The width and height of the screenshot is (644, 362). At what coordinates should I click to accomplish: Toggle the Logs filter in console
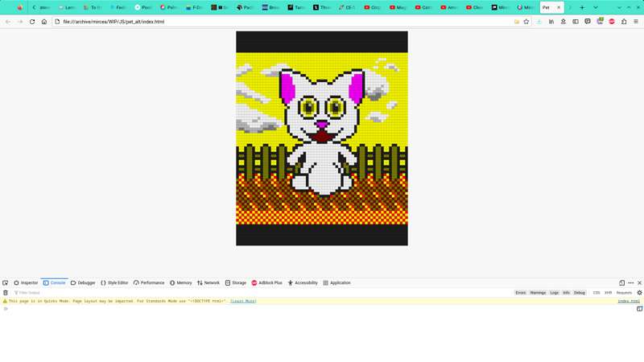pyautogui.click(x=554, y=293)
